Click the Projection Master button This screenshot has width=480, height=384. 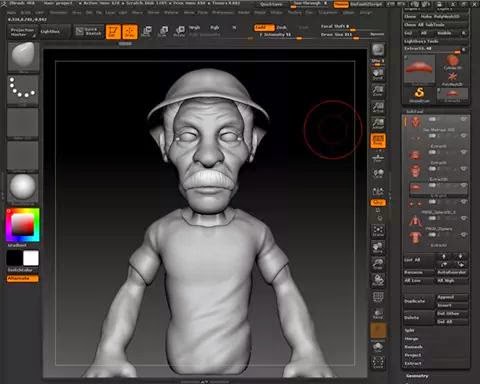point(22,32)
